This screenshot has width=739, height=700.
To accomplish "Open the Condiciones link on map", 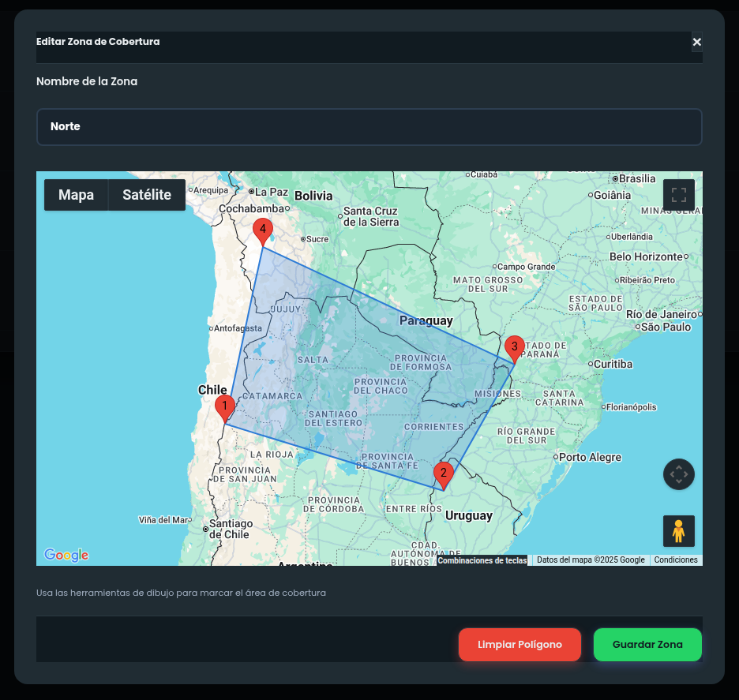I will coord(676,560).
